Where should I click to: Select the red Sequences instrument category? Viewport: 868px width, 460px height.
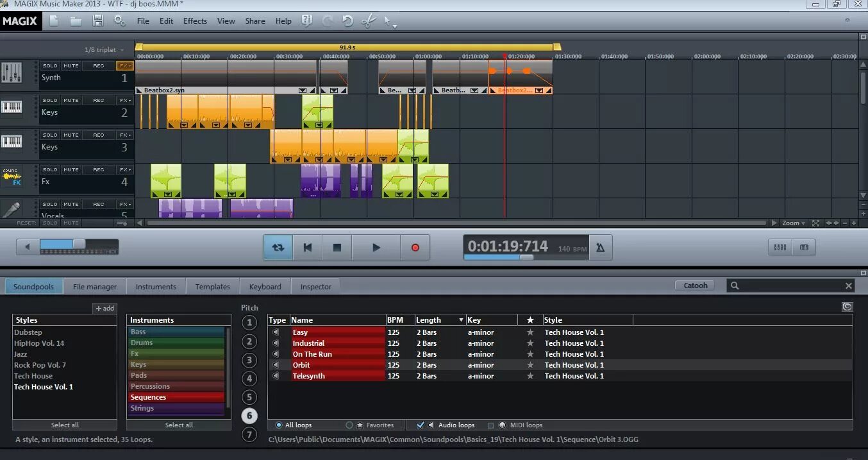[x=176, y=397]
